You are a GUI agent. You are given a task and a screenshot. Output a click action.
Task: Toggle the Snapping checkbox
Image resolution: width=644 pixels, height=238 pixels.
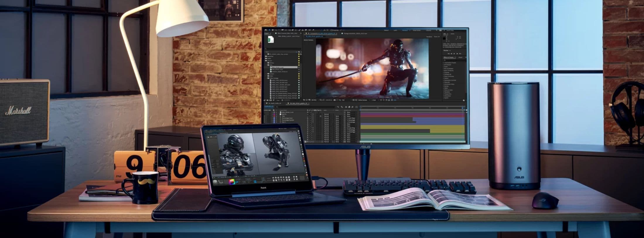point(331,30)
